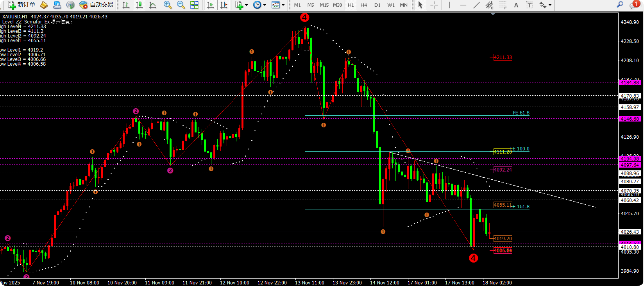Expand the arrows objects dropdown

[545, 5]
